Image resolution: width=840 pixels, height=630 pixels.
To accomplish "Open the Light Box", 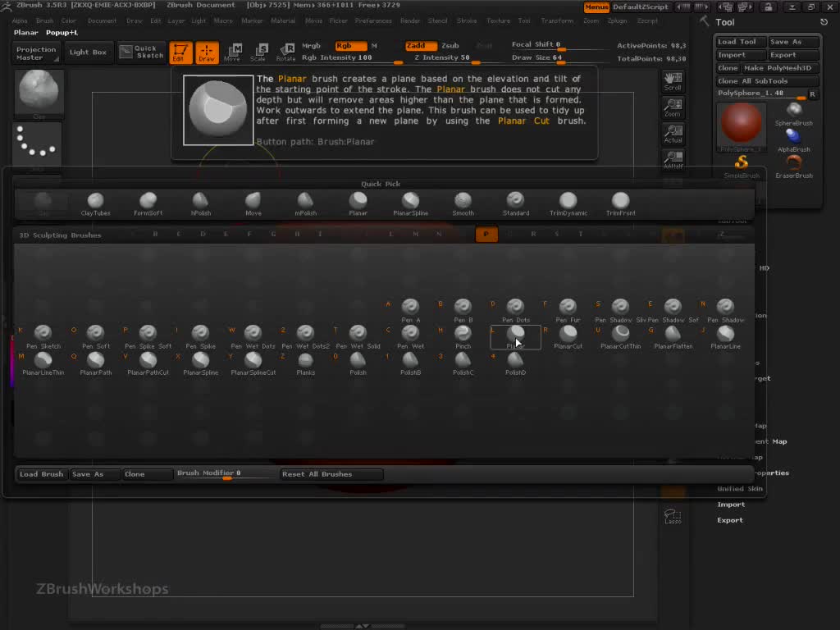I will point(88,52).
